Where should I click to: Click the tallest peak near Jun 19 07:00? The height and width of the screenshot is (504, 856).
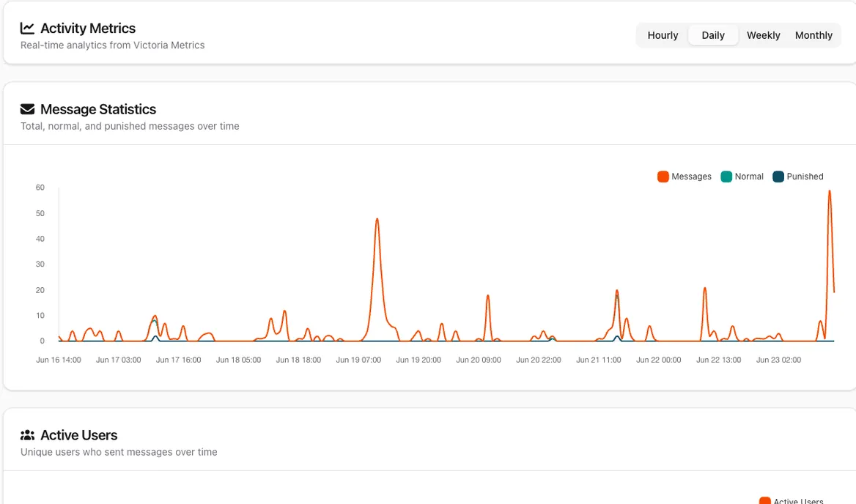[x=377, y=220]
